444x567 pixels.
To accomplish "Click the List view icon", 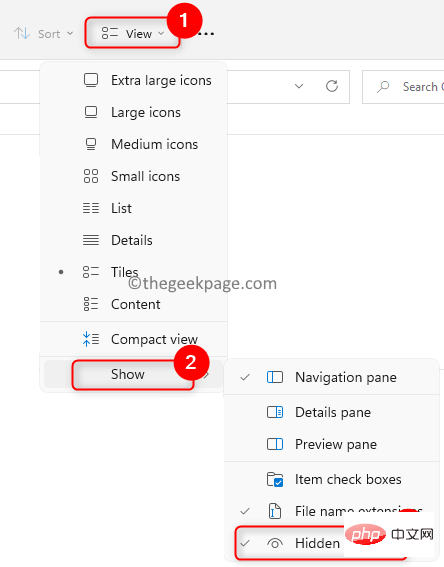I will [91, 208].
